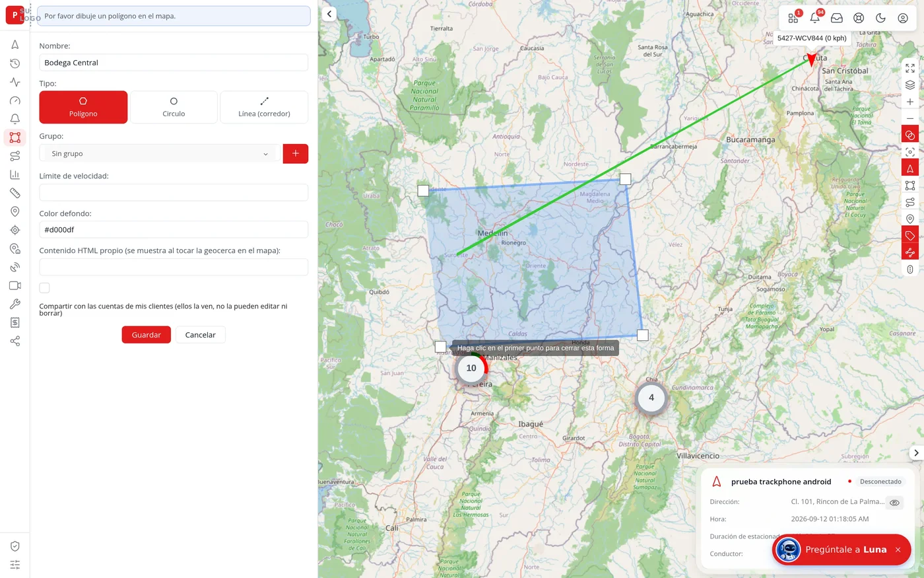Zoom in the map with plus icon
Viewport: 924px width, 578px height.
point(910,102)
